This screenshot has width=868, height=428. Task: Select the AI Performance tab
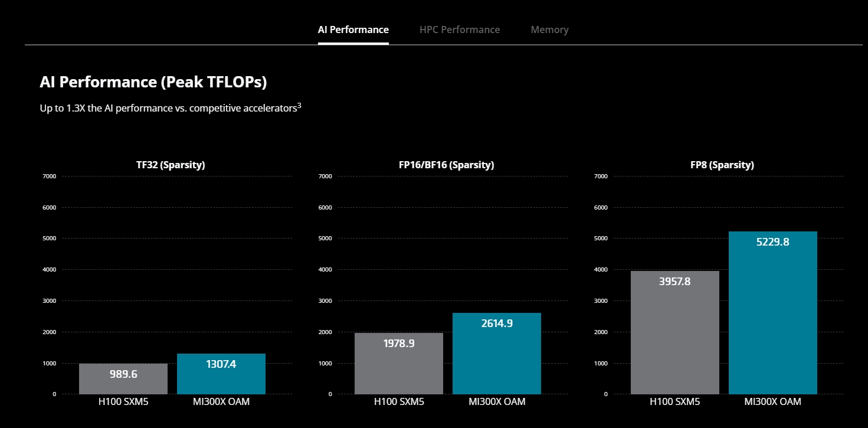[353, 30]
